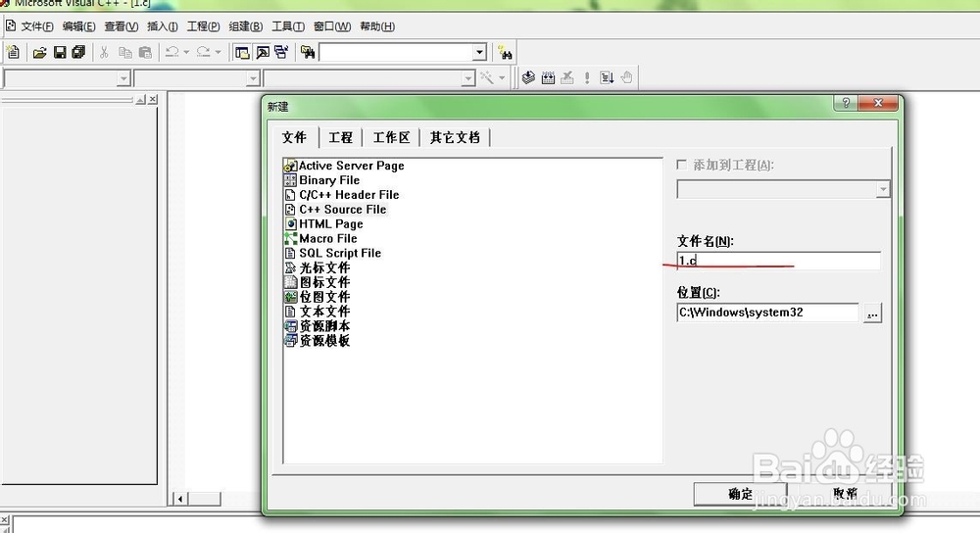Click the Redo arrow icon
This screenshot has width=980, height=533.
tap(203, 53)
